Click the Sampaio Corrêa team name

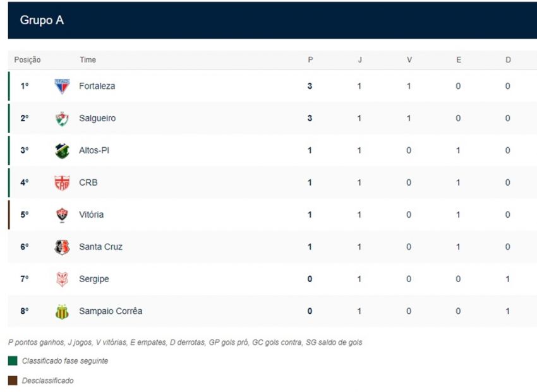point(111,311)
